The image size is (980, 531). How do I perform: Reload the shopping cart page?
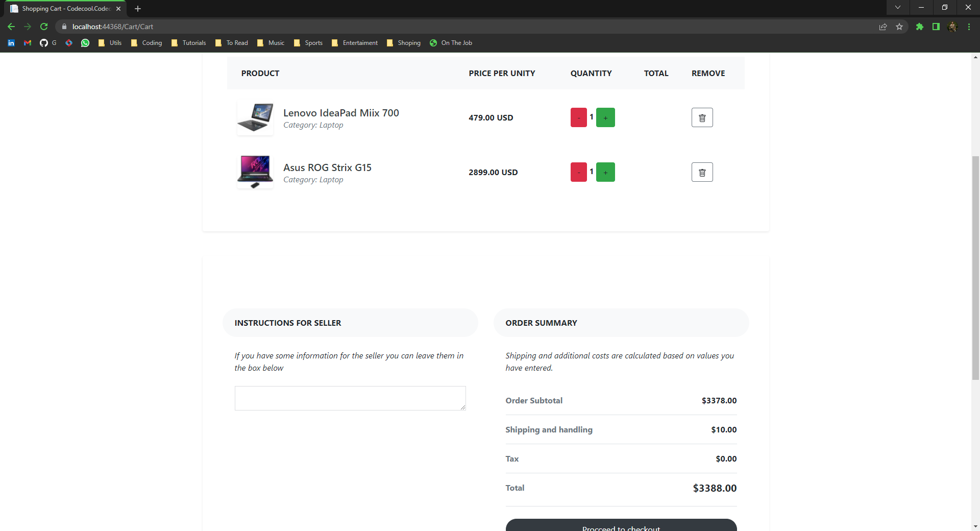[44, 27]
